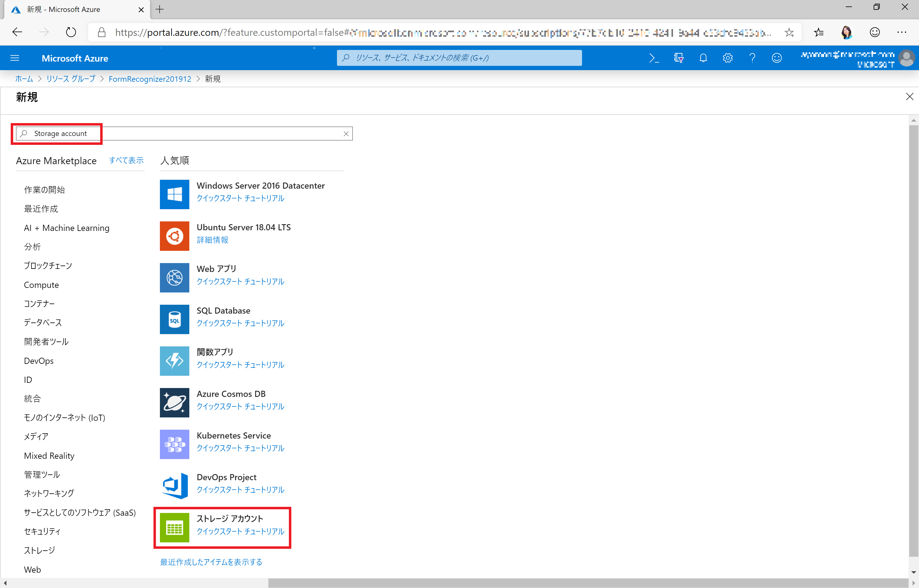Click the notifications bell icon

click(703, 58)
